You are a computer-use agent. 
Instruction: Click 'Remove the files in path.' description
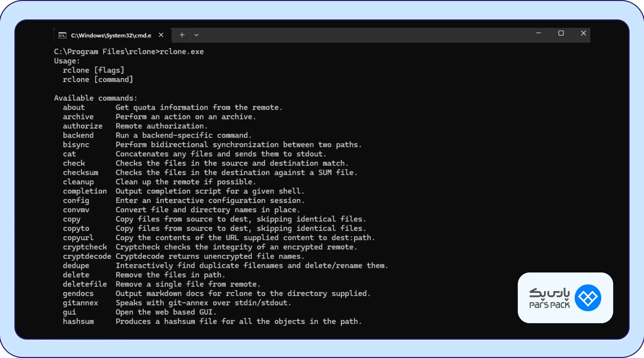[170, 275]
